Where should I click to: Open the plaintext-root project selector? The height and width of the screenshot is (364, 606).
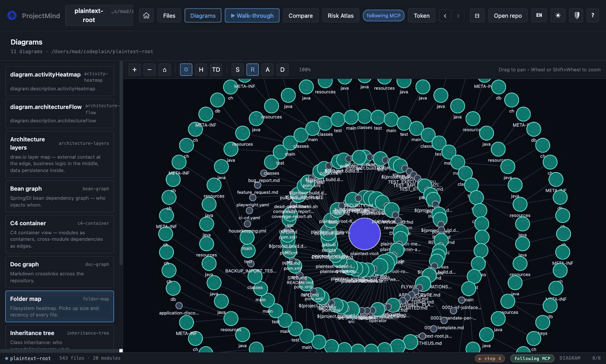click(x=100, y=16)
